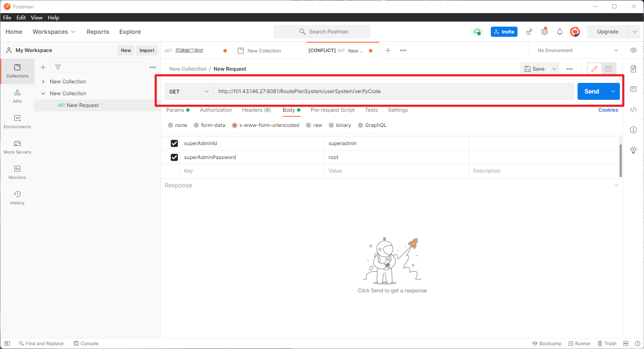The image size is (644, 349).
Task: Open the notifications bell
Action: click(560, 32)
